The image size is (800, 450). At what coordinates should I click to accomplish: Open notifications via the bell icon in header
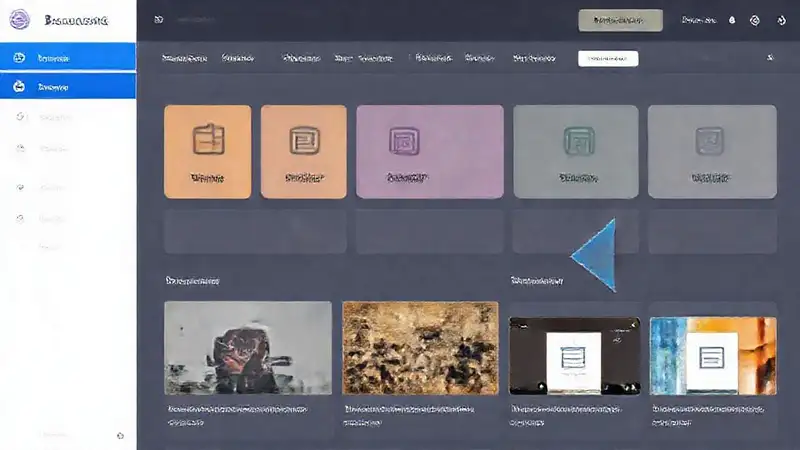coord(732,20)
